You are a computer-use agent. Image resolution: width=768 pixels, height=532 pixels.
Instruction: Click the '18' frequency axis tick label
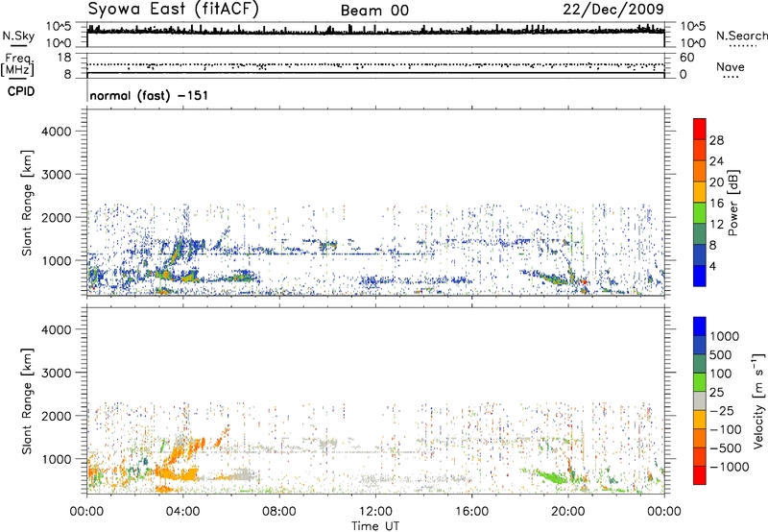[x=64, y=57]
